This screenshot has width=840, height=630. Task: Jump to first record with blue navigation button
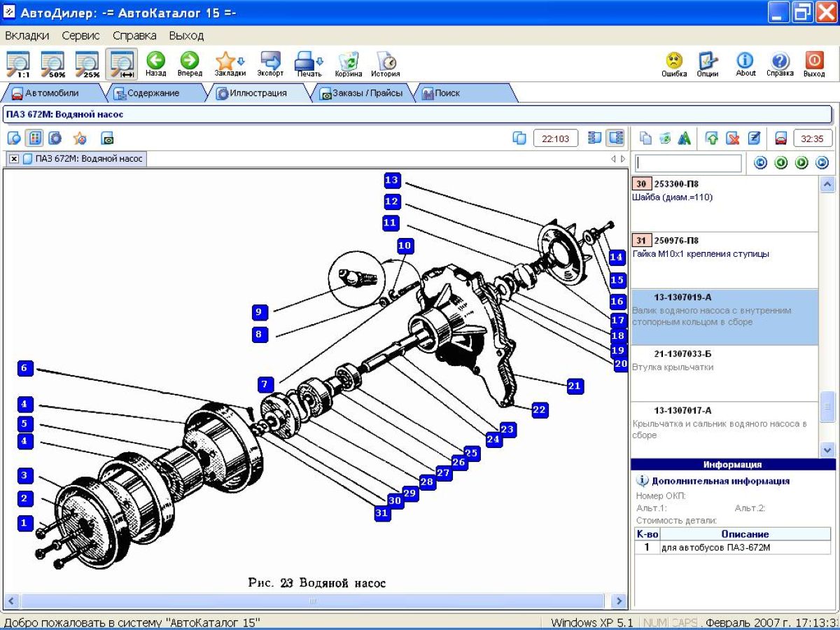point(761,163)
